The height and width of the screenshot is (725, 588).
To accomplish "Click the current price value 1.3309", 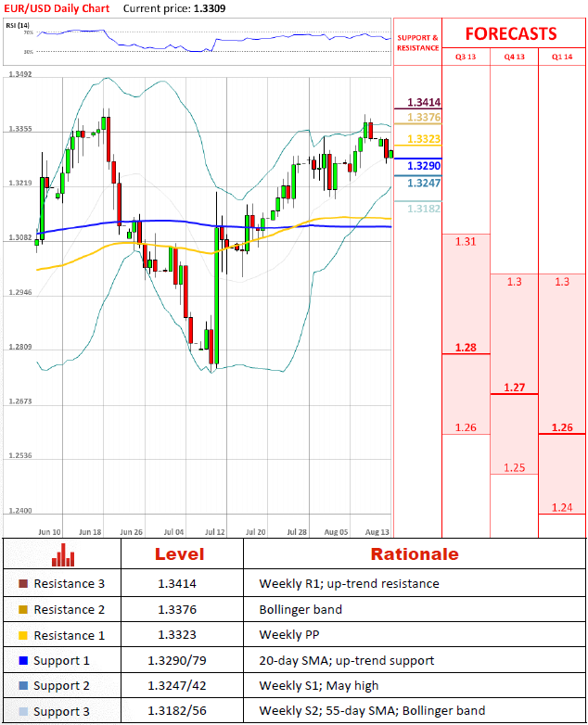I will pyautogui.click(x=210, y=8).
